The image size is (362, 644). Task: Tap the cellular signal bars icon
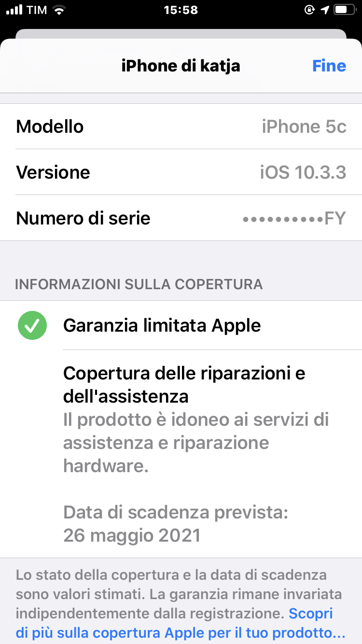[14, 10]
